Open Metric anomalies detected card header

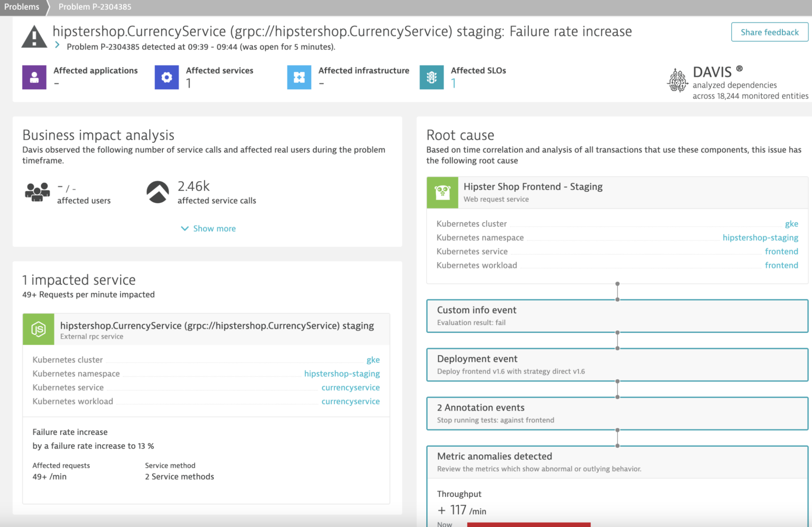617,462
